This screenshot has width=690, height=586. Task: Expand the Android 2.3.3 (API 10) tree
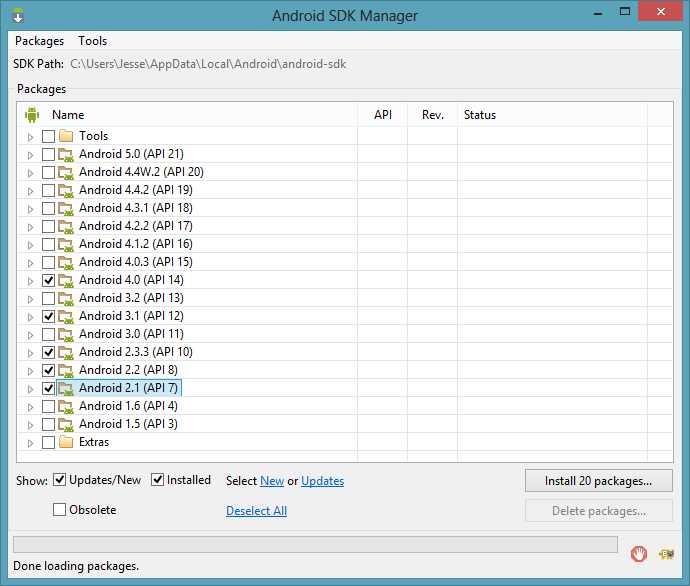tap(31, 352)
